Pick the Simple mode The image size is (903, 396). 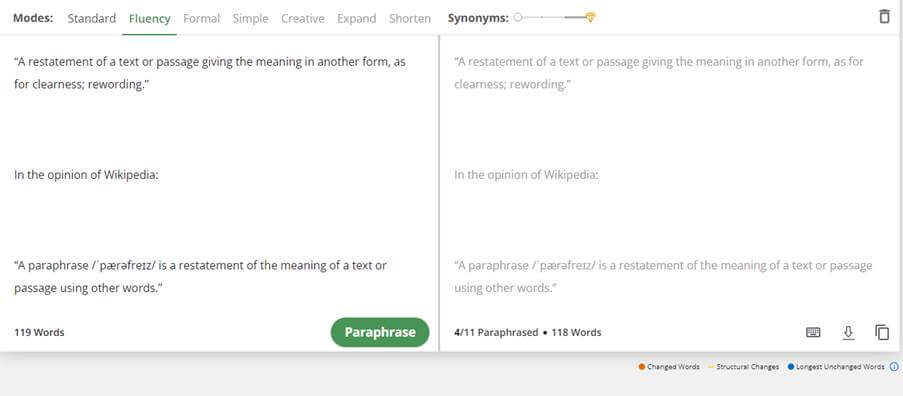251,18
